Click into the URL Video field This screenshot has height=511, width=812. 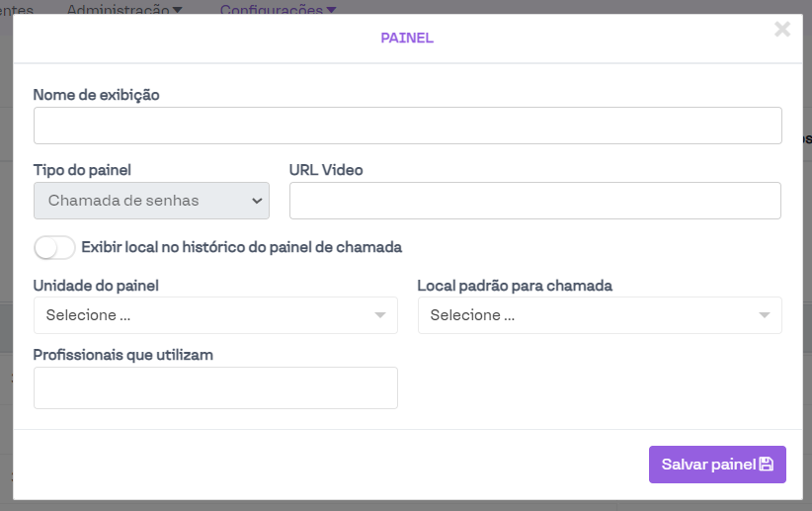(534, 201)
